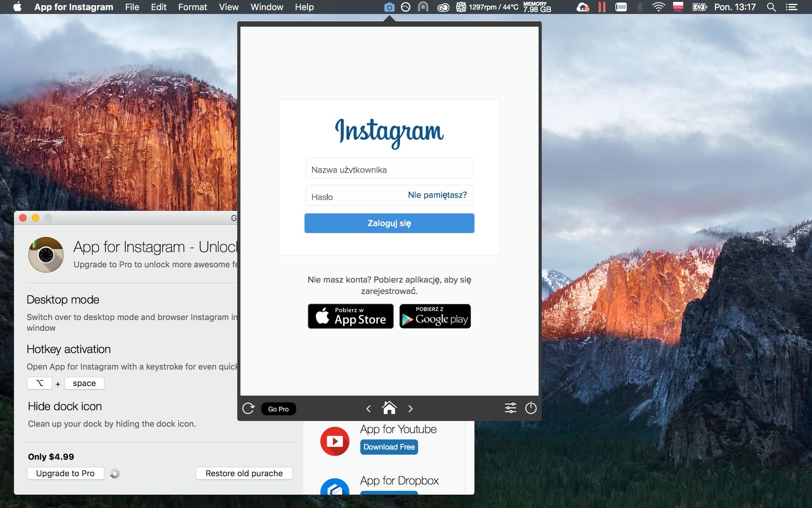Click the power quit icon
The height and width of the screenshot is (508, 812).
531,408
